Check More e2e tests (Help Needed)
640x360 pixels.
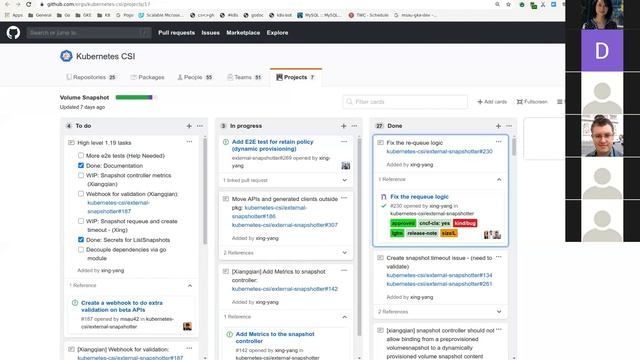pyautogui.click(x=81, y=156)
